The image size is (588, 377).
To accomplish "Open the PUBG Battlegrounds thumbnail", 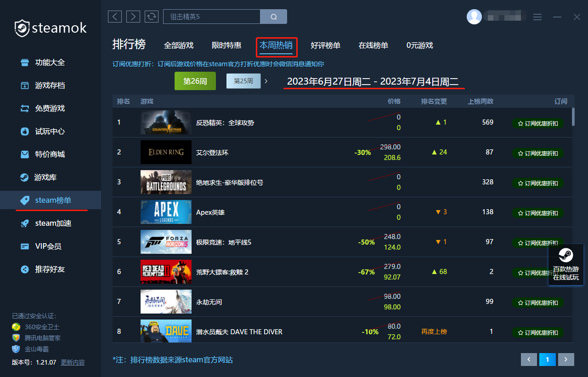I will pos(166,182).
